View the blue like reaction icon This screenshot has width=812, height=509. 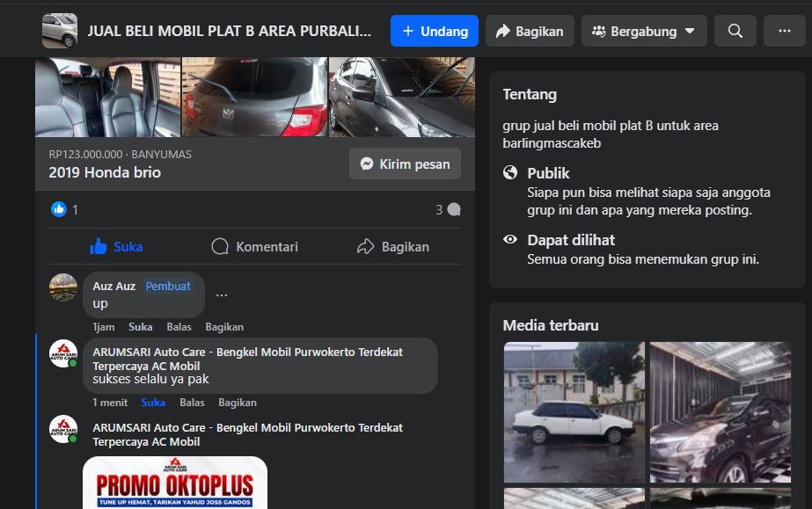pyautogui.click(x=59, y=209)
